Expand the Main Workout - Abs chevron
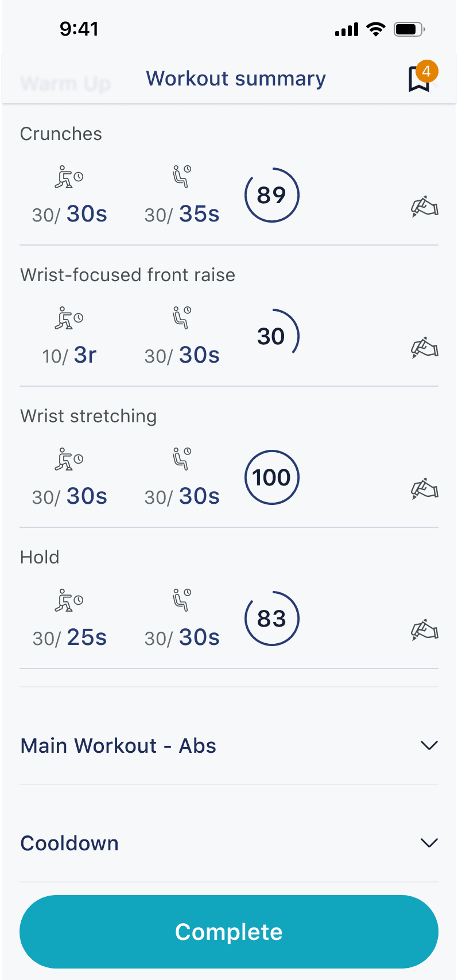This screenshot has height=980, width=458. click(429, 745)
